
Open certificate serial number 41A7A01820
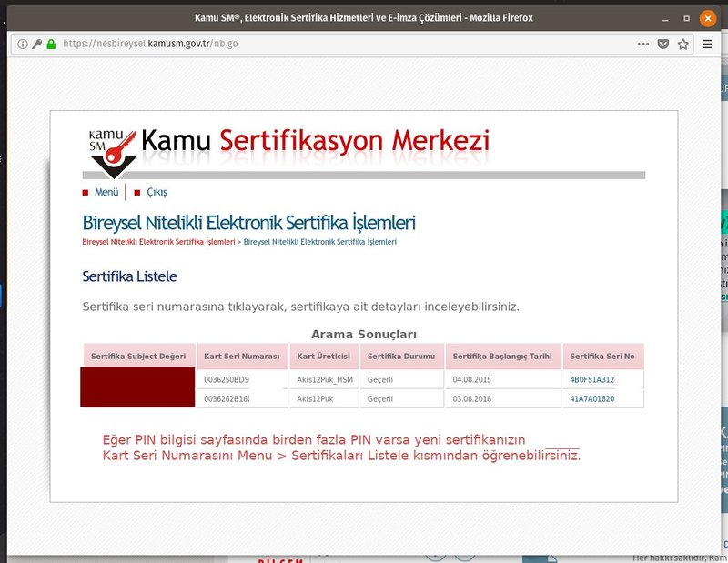pos(592,398)
